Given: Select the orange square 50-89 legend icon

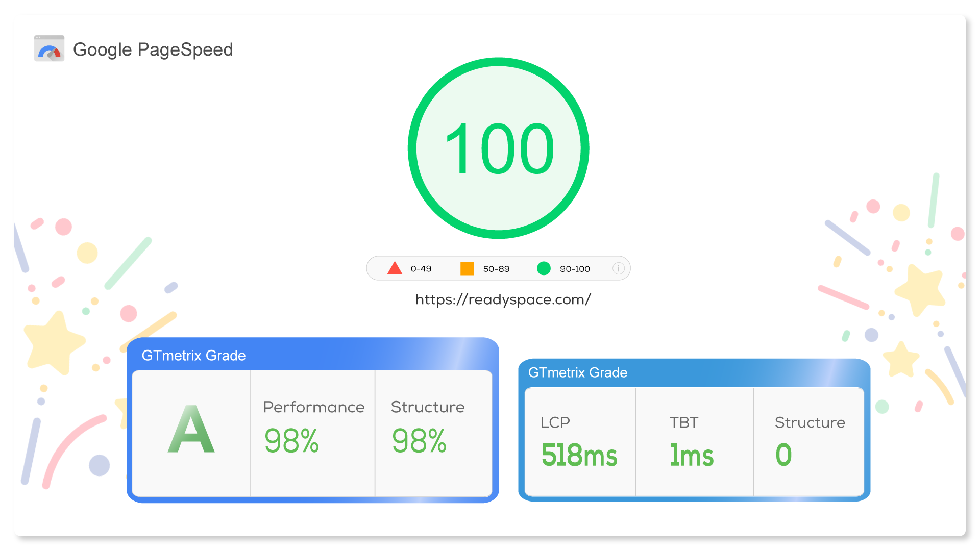Looking at the screenshot, I should (467, 268).
